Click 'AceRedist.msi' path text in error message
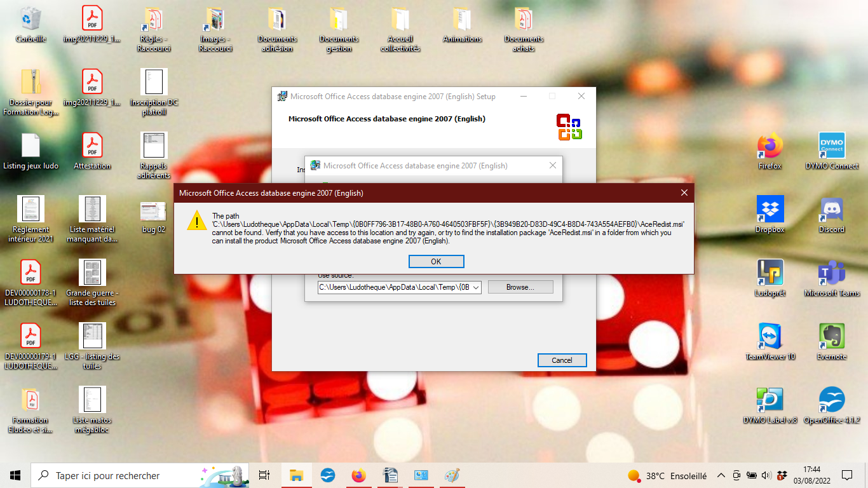This screenshot has width=868, height=488. tap(449, 224)
